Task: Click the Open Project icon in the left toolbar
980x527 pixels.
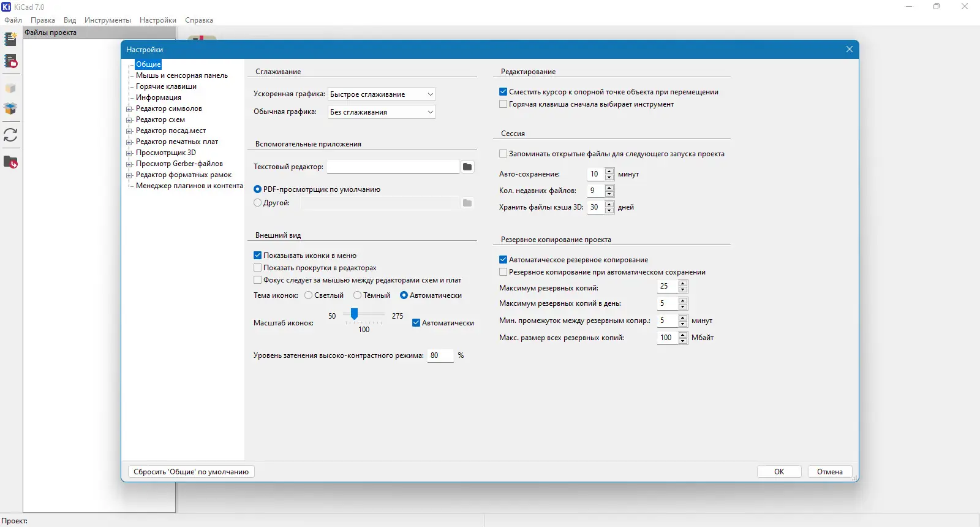Action: click(x=10, y=61)
